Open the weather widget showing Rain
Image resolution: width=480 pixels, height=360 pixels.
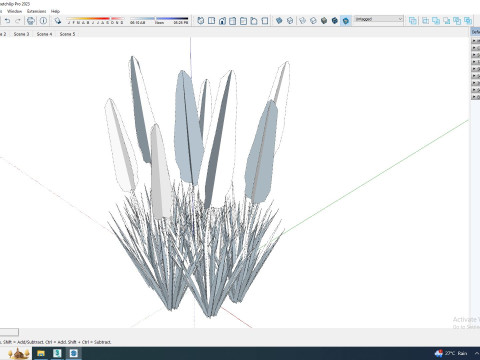[451, 353]
